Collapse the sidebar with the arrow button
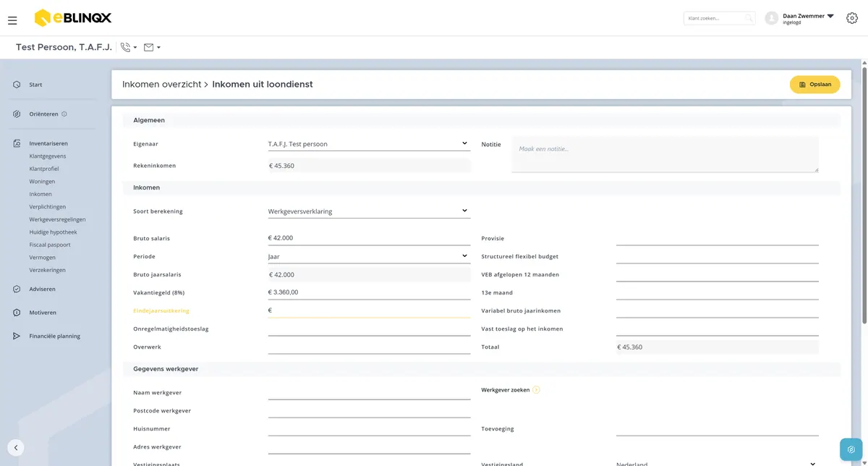 tap(16, 447)
